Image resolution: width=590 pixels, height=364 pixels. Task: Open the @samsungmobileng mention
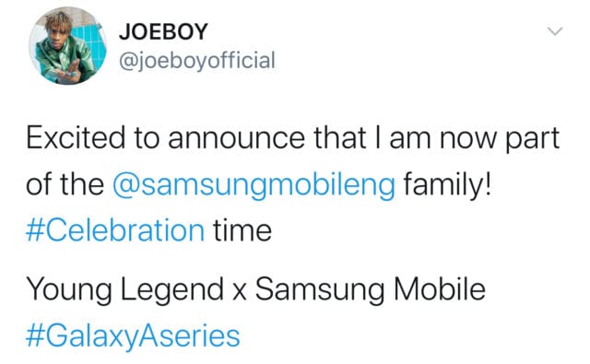pyautogui.click(x=254, y=185)
